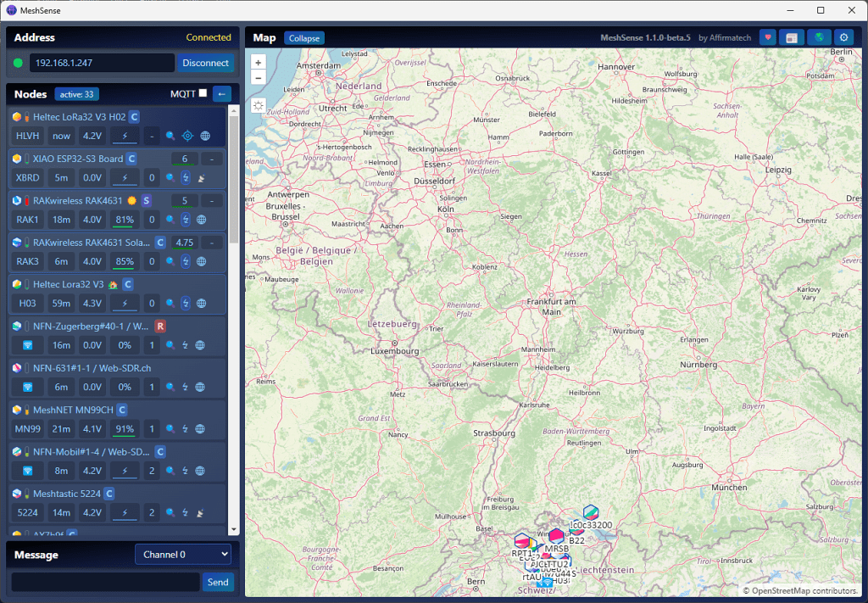Select the Heltec Lora32 V3 node entry

68,284
